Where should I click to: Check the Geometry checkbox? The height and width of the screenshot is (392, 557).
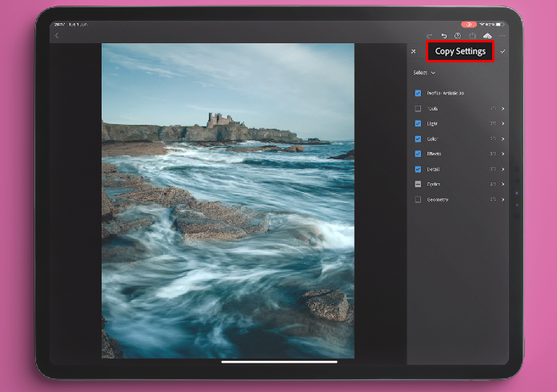point(418,199)
